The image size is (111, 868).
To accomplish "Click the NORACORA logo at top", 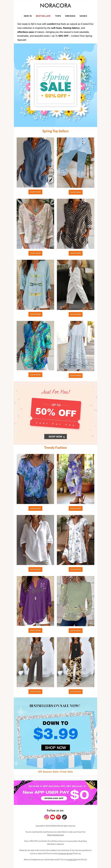I will (56, 6).
